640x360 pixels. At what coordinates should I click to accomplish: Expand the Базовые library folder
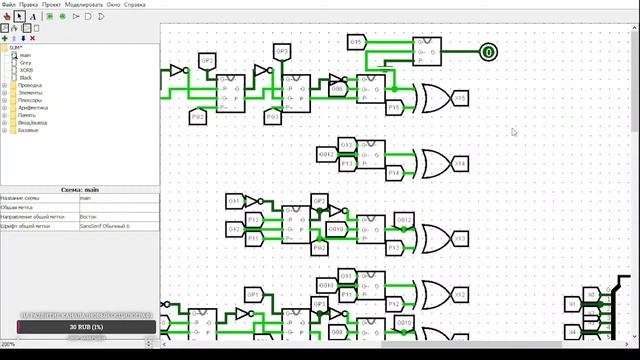click(x=4, y=130)
